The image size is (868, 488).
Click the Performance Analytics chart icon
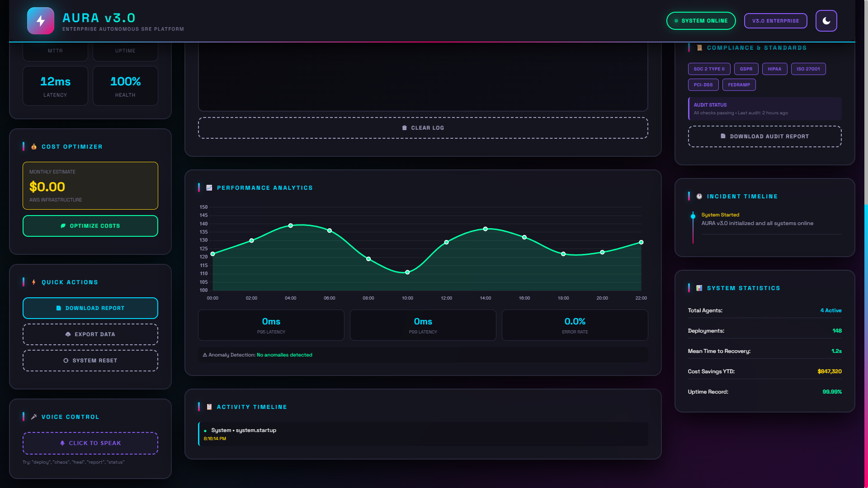(209, 188)
